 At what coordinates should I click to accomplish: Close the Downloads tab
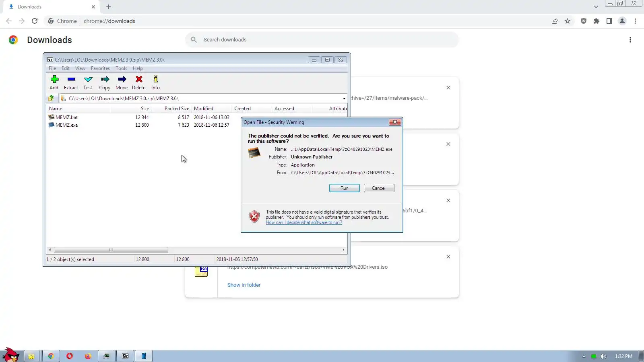coord(93,7)
